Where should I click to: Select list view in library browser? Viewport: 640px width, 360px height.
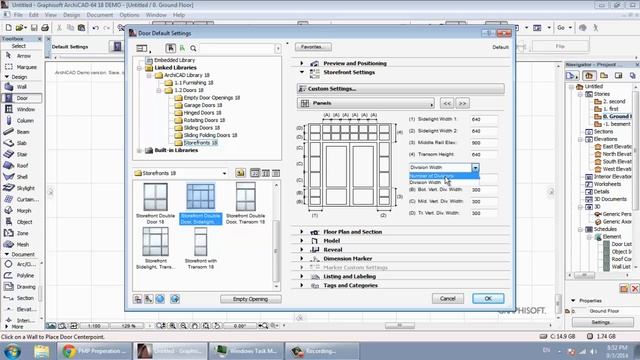pos(276,173)
